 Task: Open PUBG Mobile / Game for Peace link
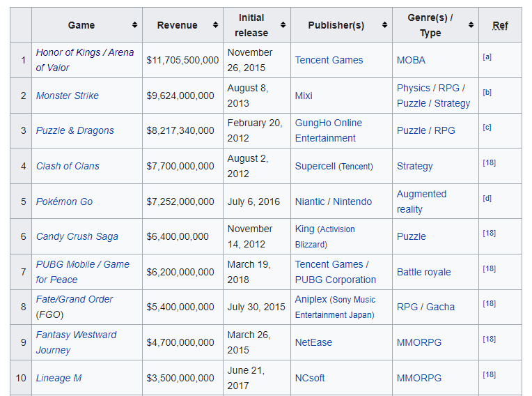[82, 272]
